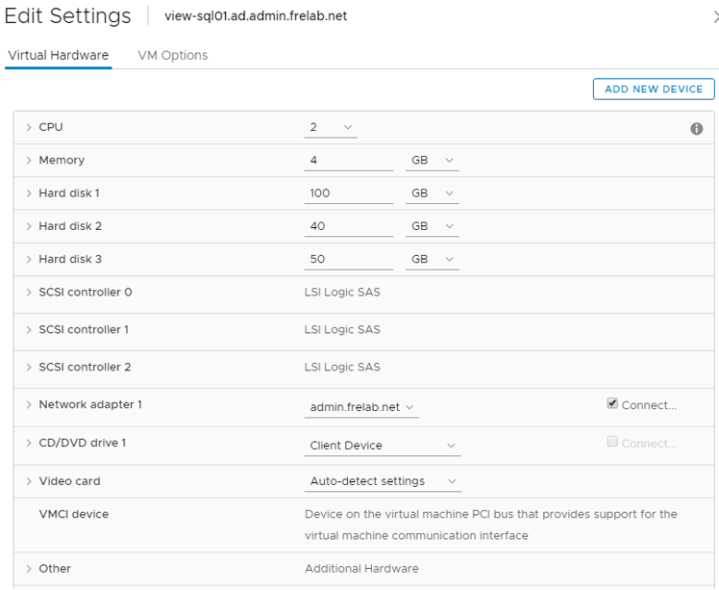Open CD/DVD Client Device dropdown

(x=382, y=445)
